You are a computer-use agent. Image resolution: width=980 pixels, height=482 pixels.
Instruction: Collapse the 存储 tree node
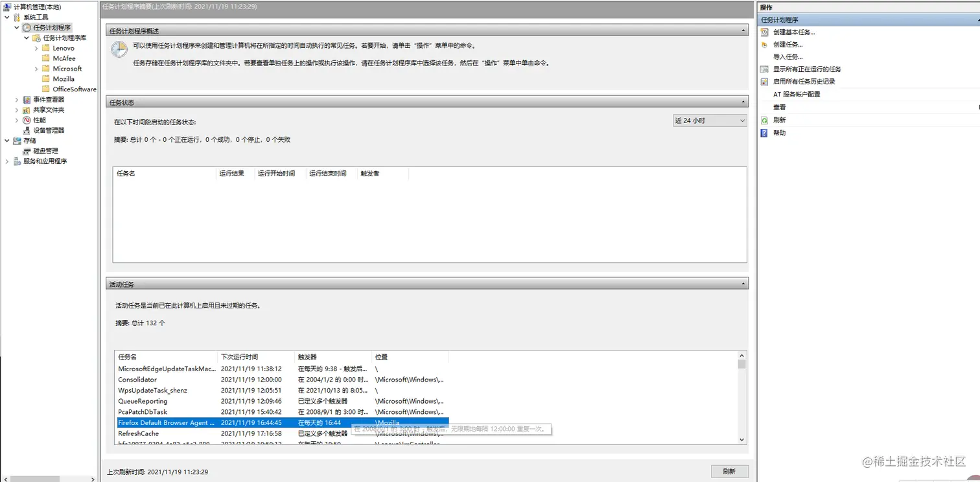[x=7, y=141]
